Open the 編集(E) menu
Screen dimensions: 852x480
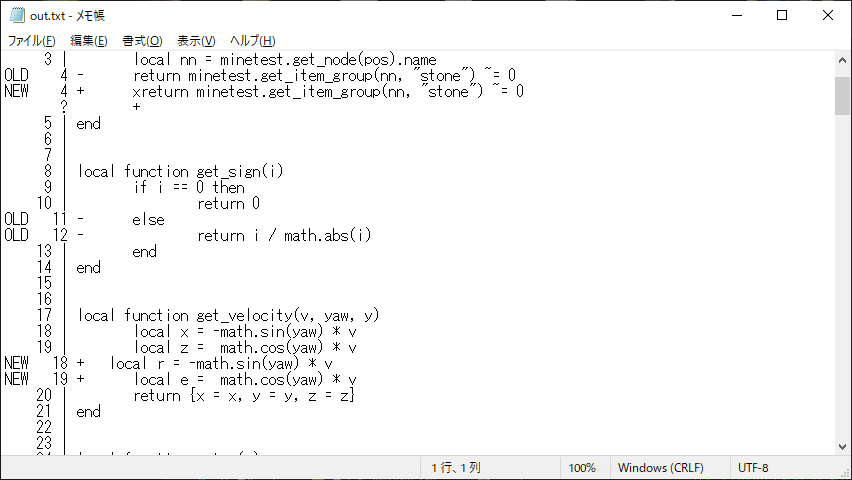[88, 40]
